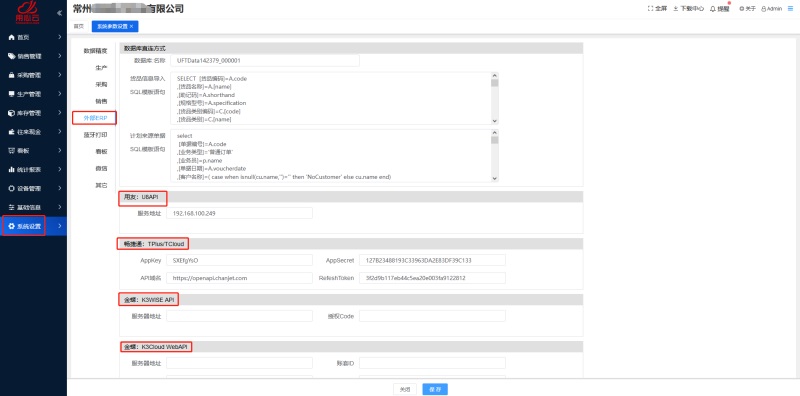The image size is (800, 396).
Task: Click the 关于 info icon
Action: (741, 9)
